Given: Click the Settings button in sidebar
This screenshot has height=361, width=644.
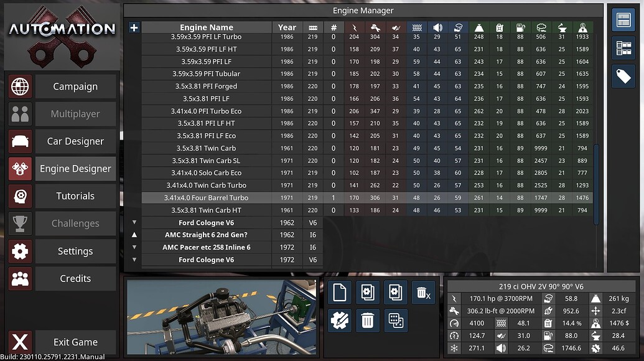Looking at the screenshot, I should [x=75, y=251].
